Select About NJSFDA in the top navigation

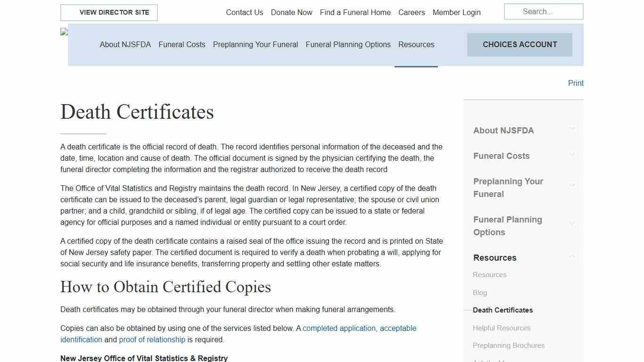pyautogui.click(x=125, y=44)
